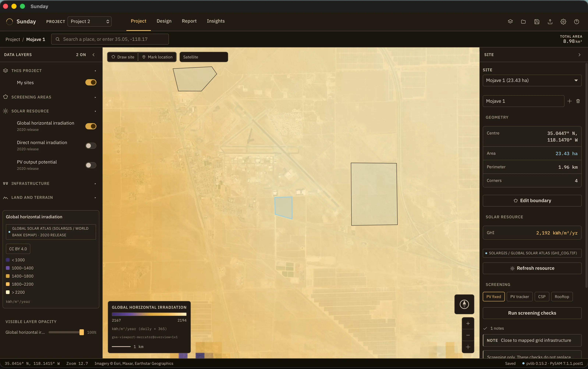The image size is (588, 369).
Task: Toggle the My sites layer off
Action: [91, 83]
